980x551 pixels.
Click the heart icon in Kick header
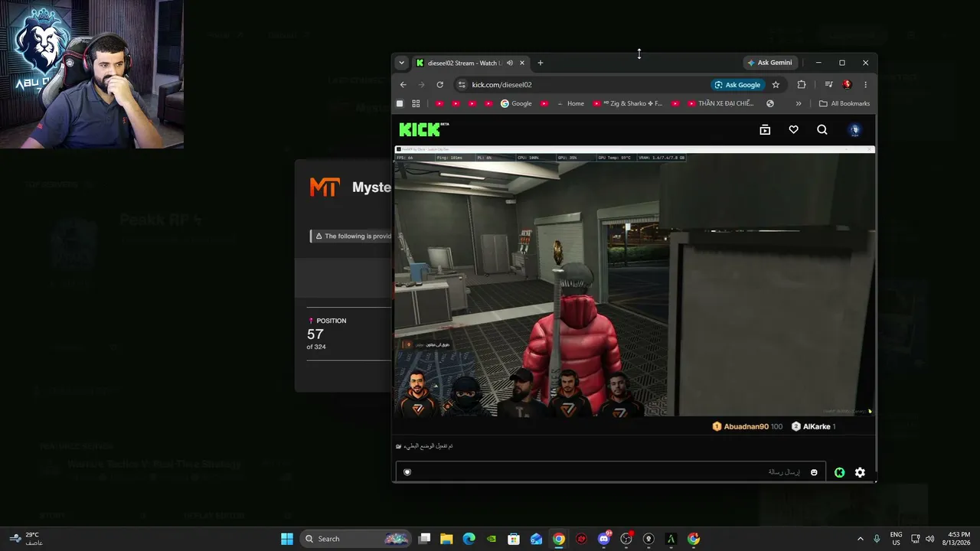[x=793, y=130]
